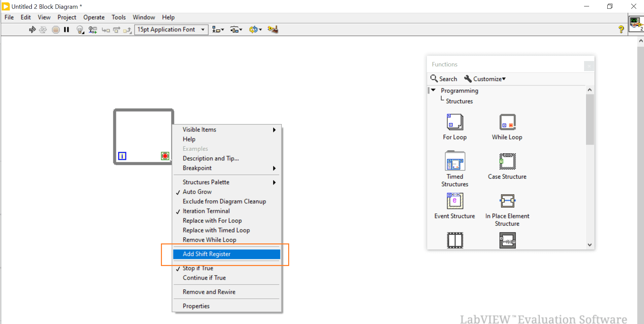Enable Highlight Execution lightbulb
This screenshot has width=644, height=324.
point(80,29)
